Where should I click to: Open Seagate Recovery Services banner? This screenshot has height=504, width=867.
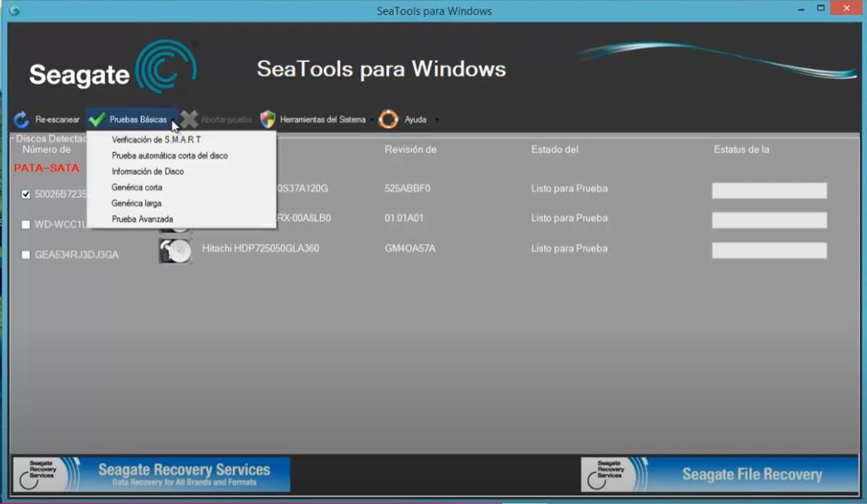152,474
